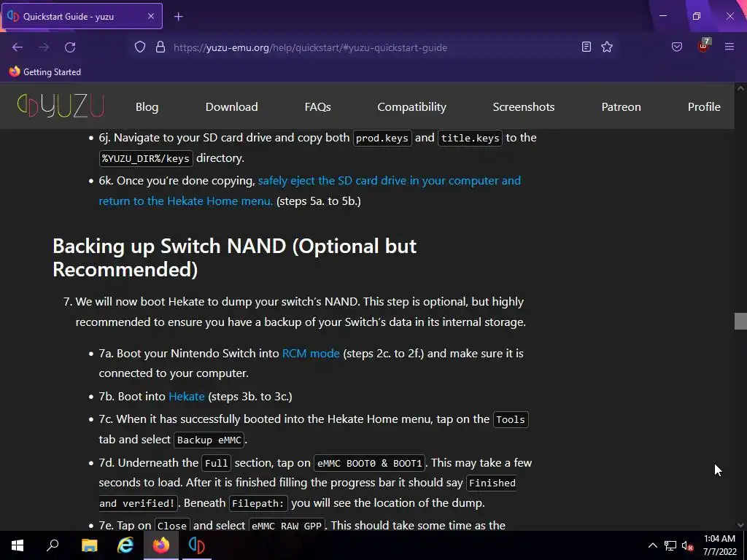
Task: Click the browser forward arrow
Action: click(44, 47)
